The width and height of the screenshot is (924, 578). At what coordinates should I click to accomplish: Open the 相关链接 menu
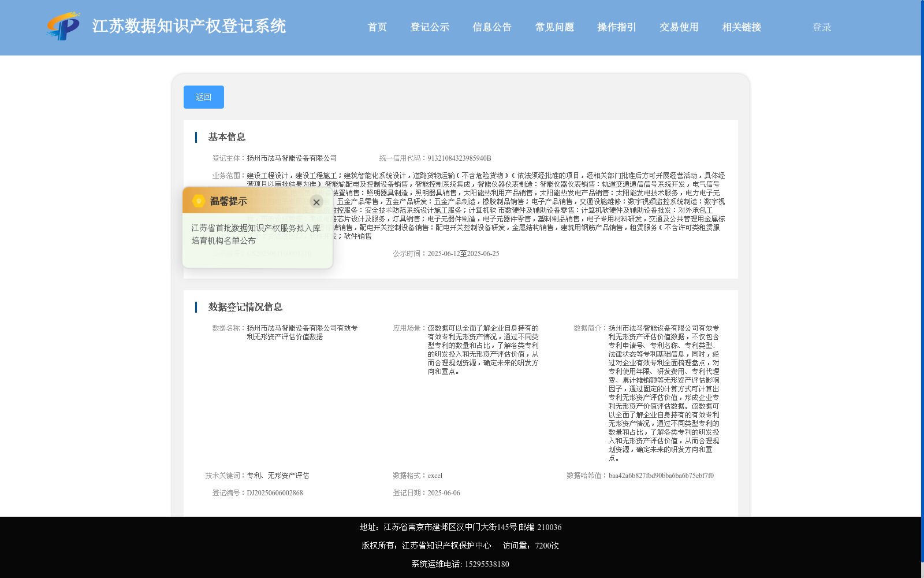coord(742,27)
